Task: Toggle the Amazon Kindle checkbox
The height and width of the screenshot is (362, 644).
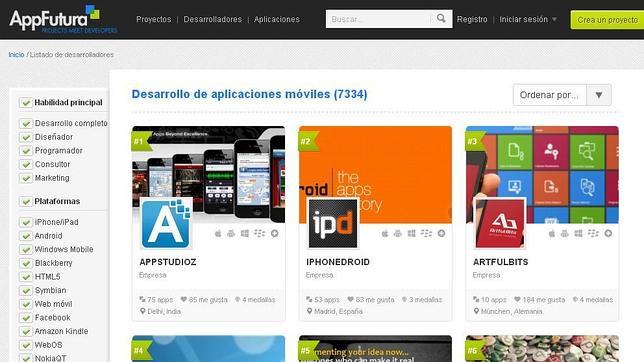Action: (x=25, y=331)
